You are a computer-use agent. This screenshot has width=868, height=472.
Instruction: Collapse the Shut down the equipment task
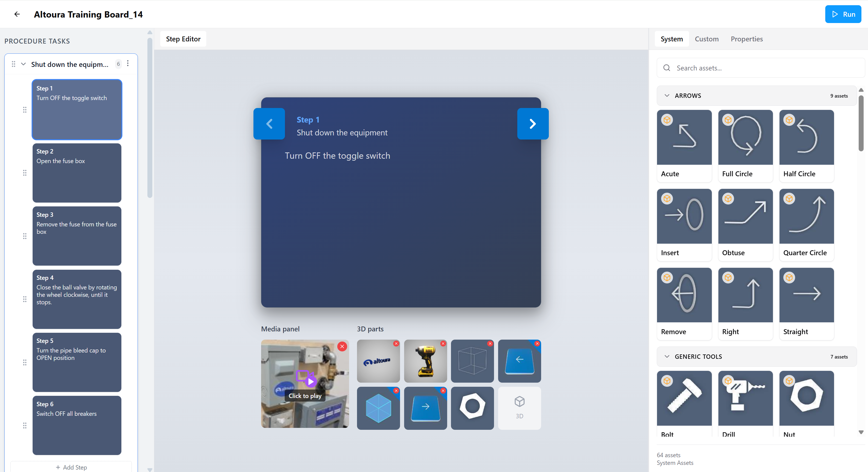(23, 64)
